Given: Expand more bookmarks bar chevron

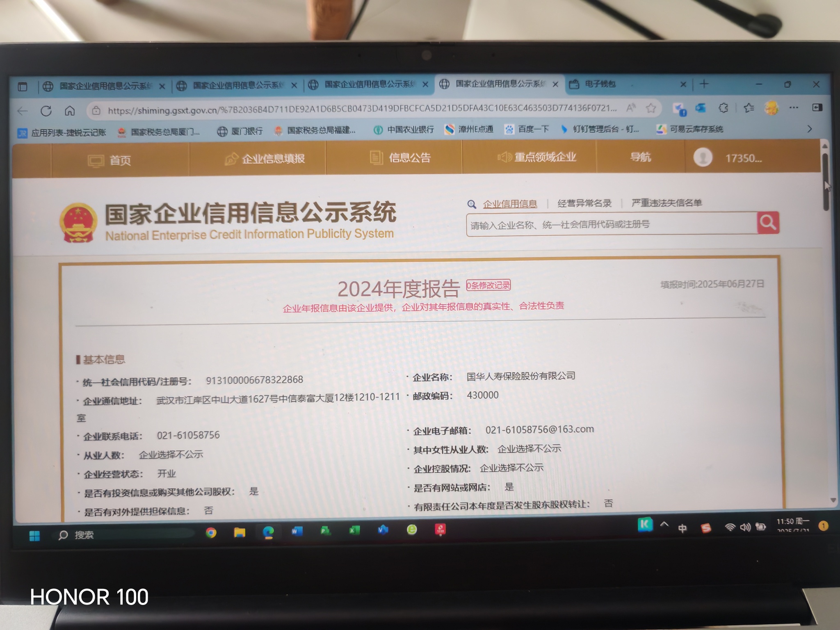Looking at the screenshot, I should 809,129.
